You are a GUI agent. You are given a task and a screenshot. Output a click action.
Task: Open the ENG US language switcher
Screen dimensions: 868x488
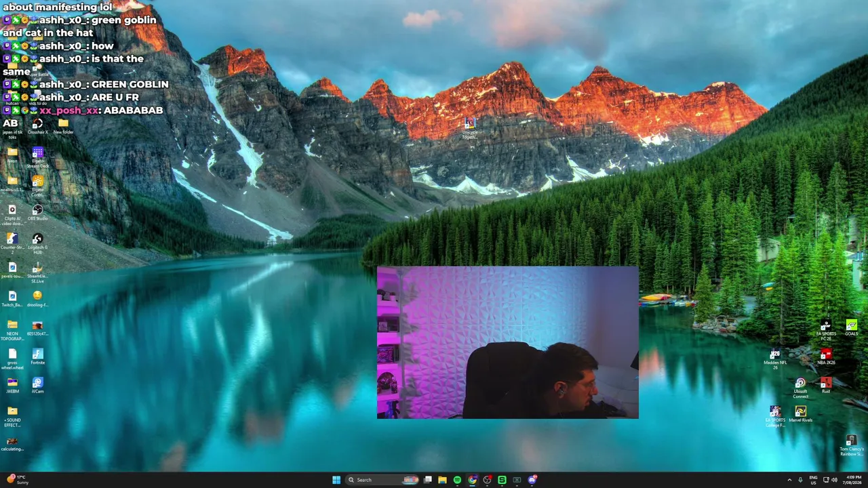813,480
